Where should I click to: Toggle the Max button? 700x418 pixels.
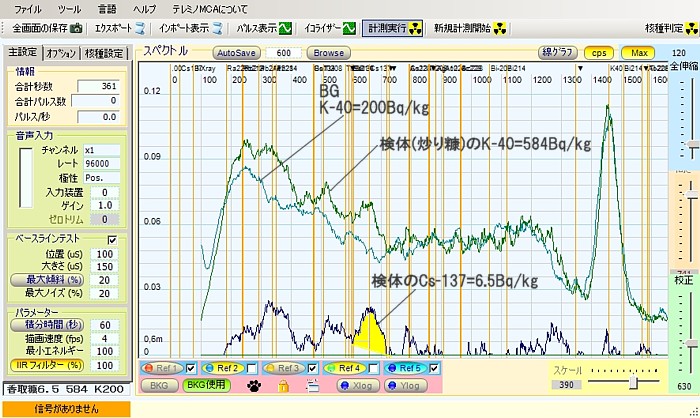click(639, 53)
